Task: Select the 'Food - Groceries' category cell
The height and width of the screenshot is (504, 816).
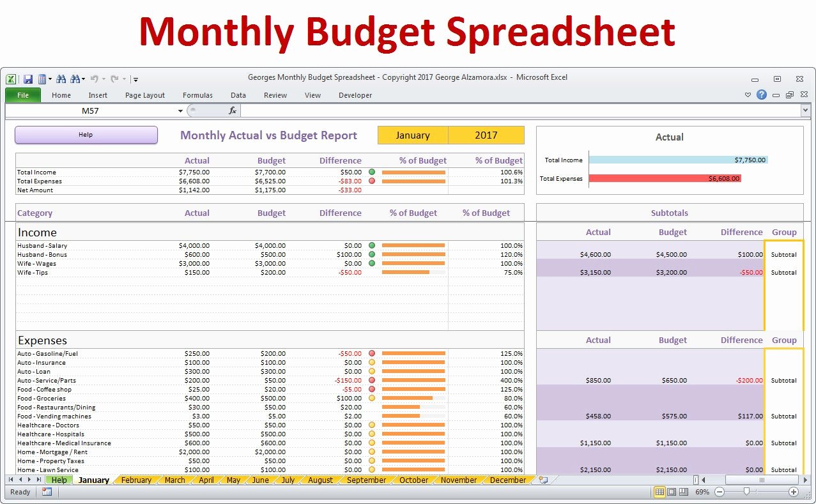Action: (x=42, y=398)
